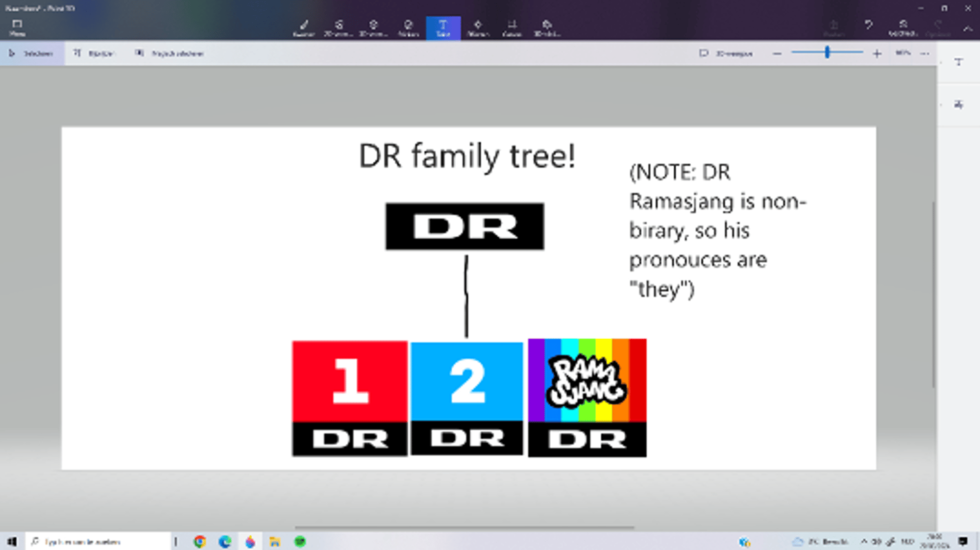Enable the Magic select tool

tap(170, 53)
